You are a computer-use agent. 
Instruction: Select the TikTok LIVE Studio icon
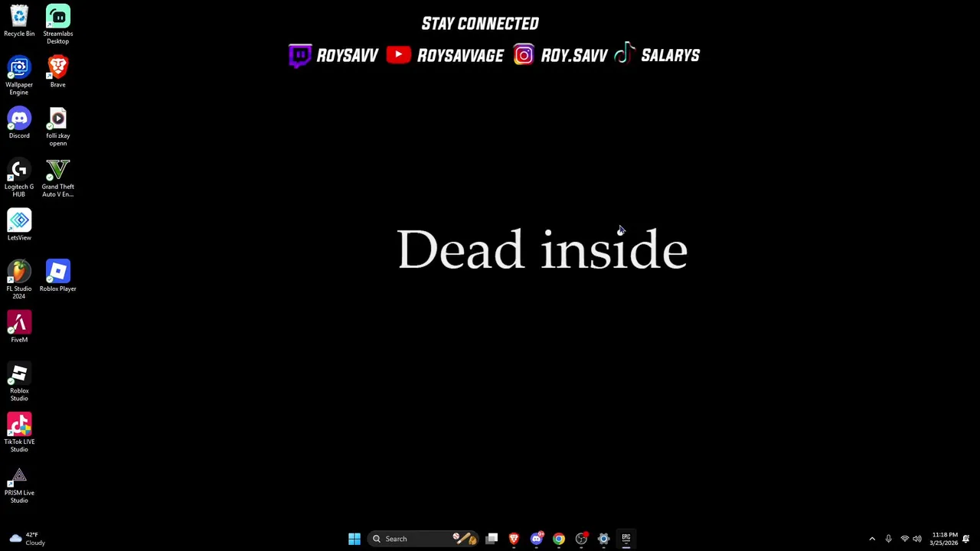coord(19,432)
